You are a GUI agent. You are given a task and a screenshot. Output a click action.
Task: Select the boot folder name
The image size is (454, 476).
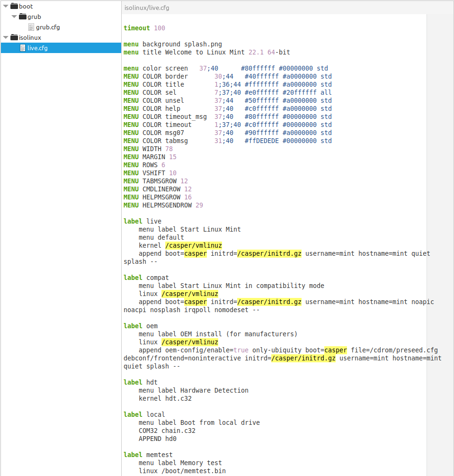tap(26, 6)
